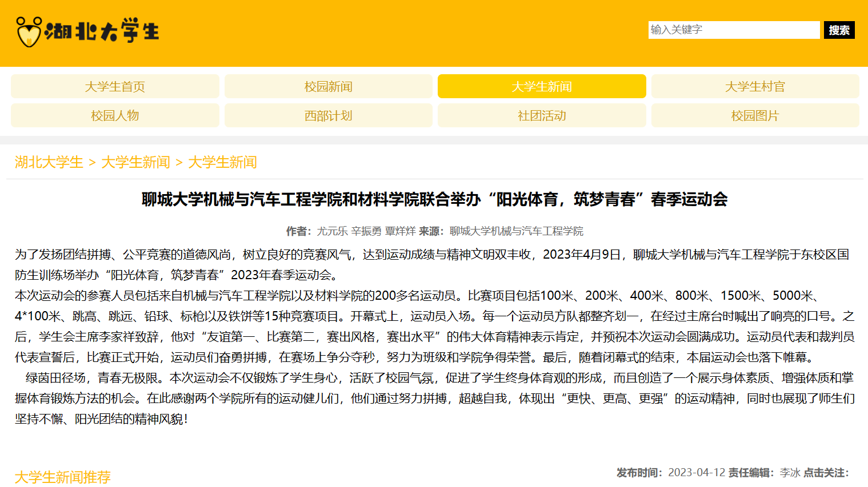Switch to 社团活动 section
868x487 pixels.
click(541, 116)
